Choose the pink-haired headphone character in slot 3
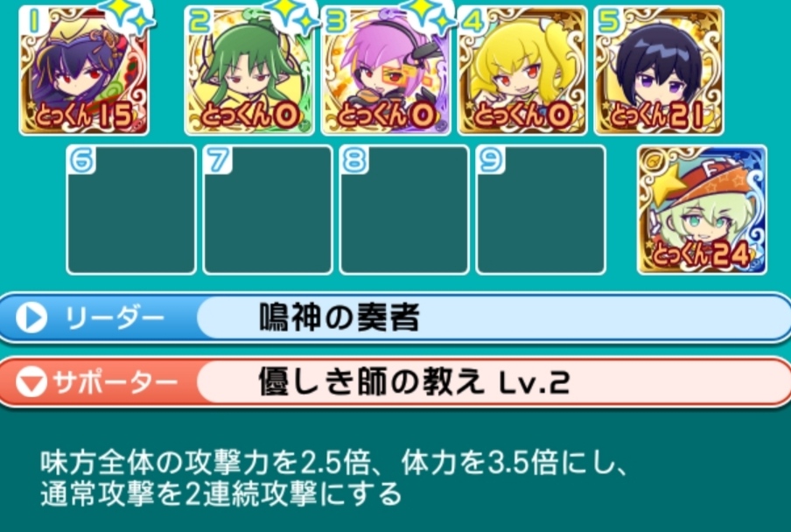The image size is (791, 532). [x=386, y=71]
